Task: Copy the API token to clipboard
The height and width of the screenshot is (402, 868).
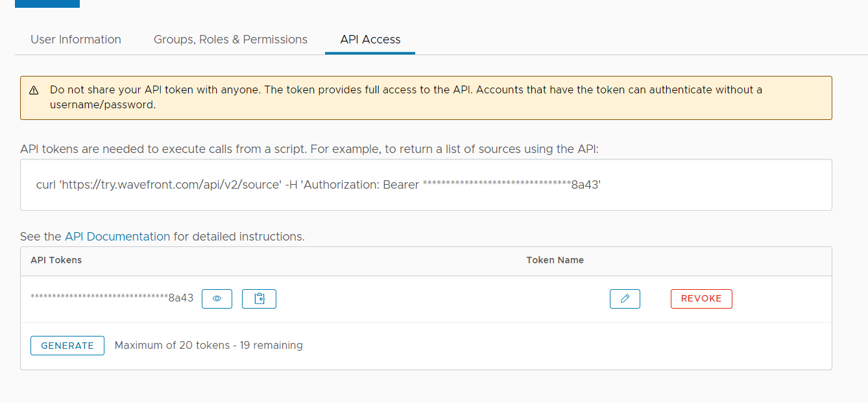Action: tap(259, 299)
